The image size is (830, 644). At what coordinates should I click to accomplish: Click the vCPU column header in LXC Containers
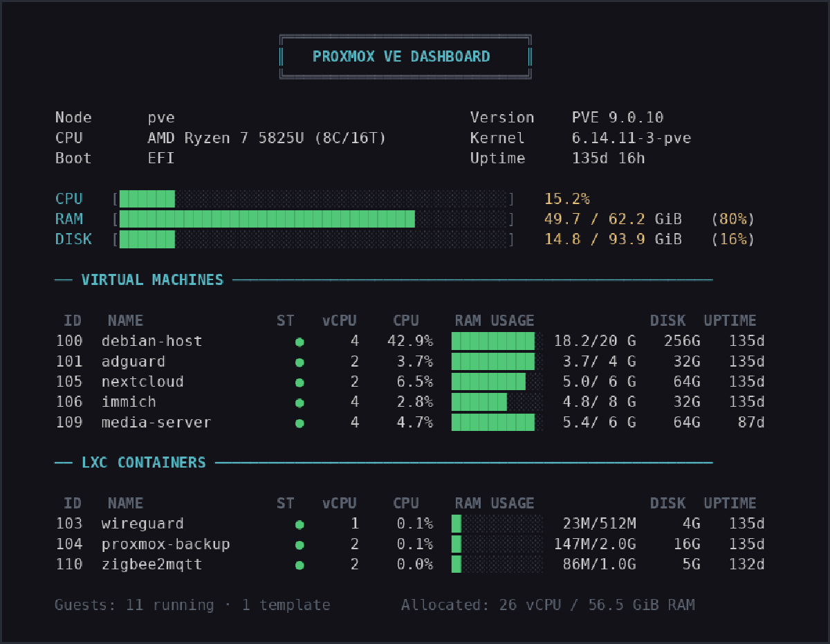tap(339, 503)
